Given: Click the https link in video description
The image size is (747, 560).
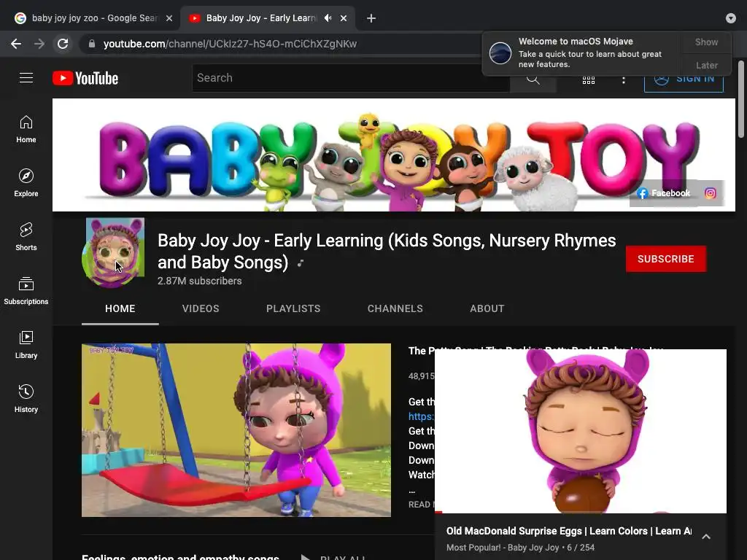Looking at the screenshot, I should [421, 416].
